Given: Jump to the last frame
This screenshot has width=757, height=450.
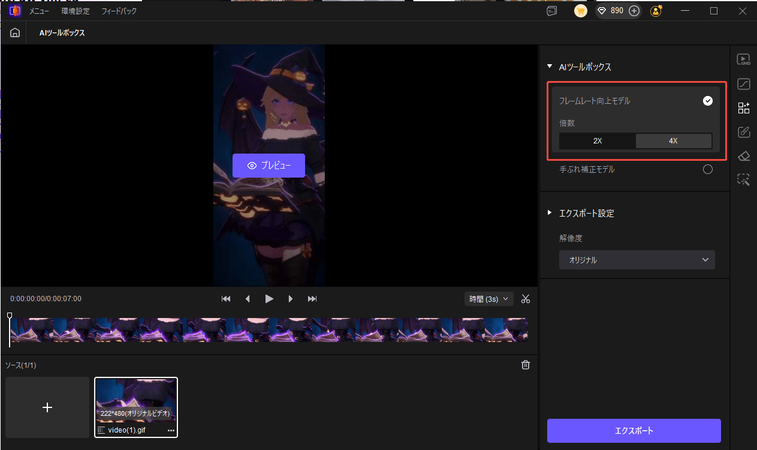Looking at the screenshot, I should [312, 299].
